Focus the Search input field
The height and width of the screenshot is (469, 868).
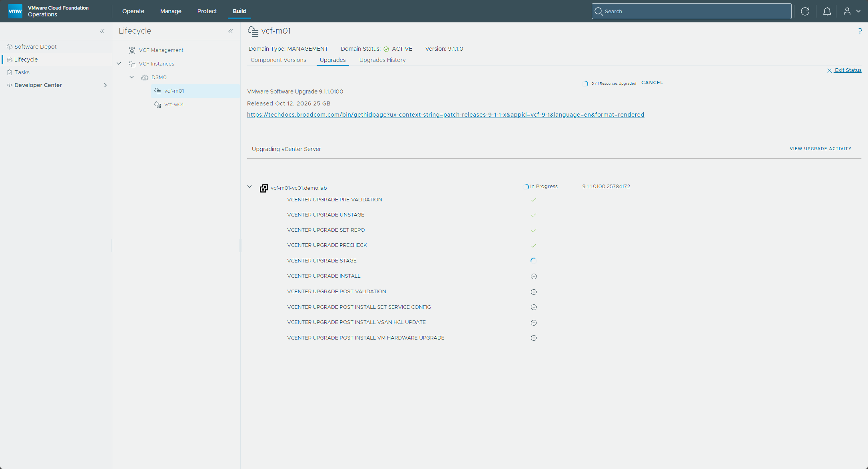click(x=691, y=11)
